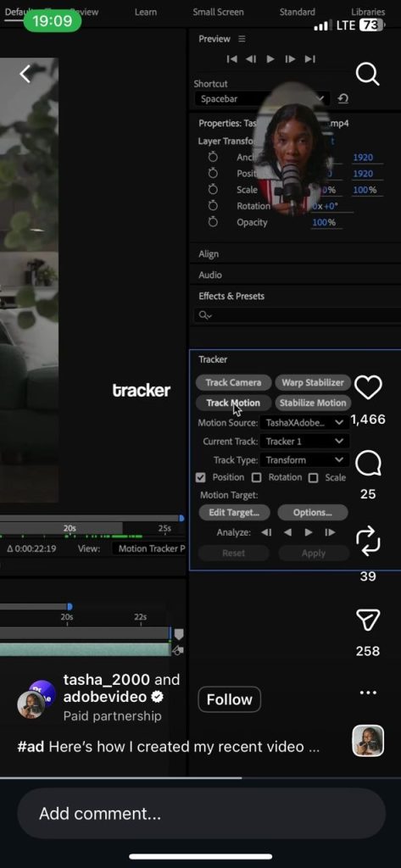The width and height of the screenshot is (401, 868).
Task: Tap the Follow button
Action: click(x=229, y=699)
